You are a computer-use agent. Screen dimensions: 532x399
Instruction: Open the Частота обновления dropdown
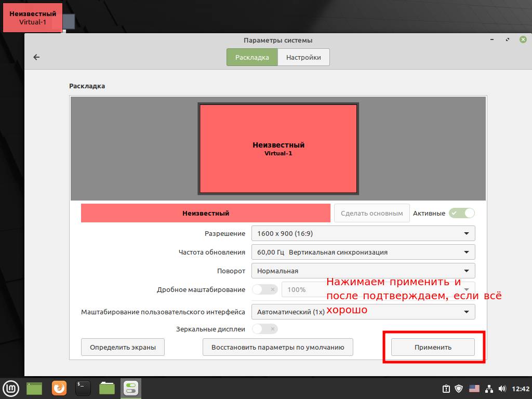(x=363, y=252)
